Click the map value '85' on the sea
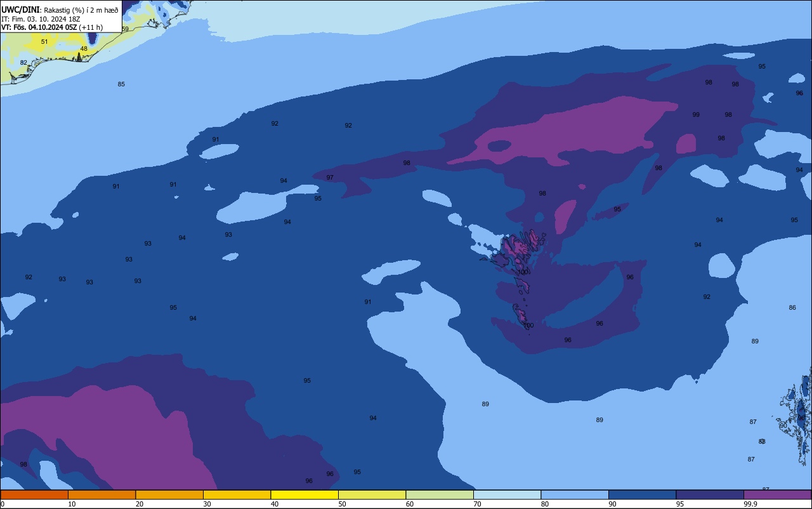This screenshot has height=509, width=812. coord(121,84)
